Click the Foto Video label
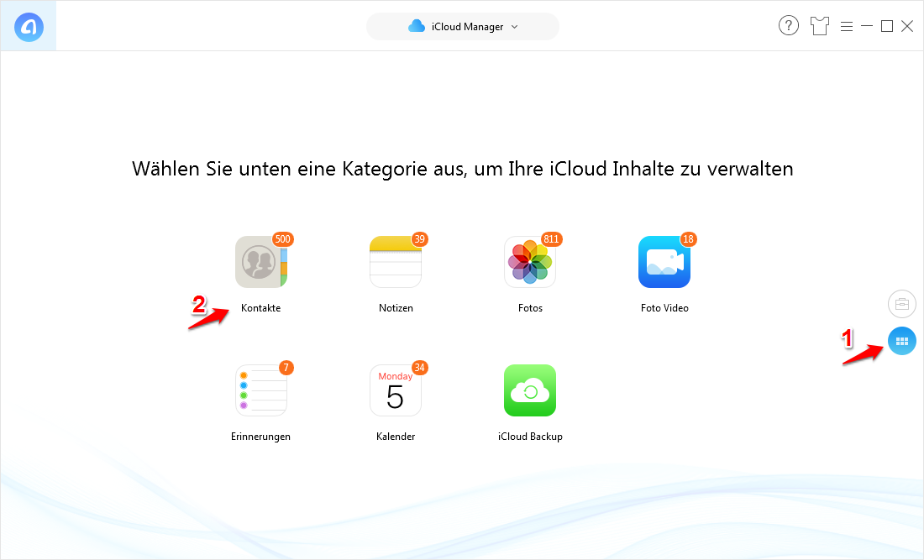Image resolution: width=924 pixels, height=560 pixels. tap(664, 308)
